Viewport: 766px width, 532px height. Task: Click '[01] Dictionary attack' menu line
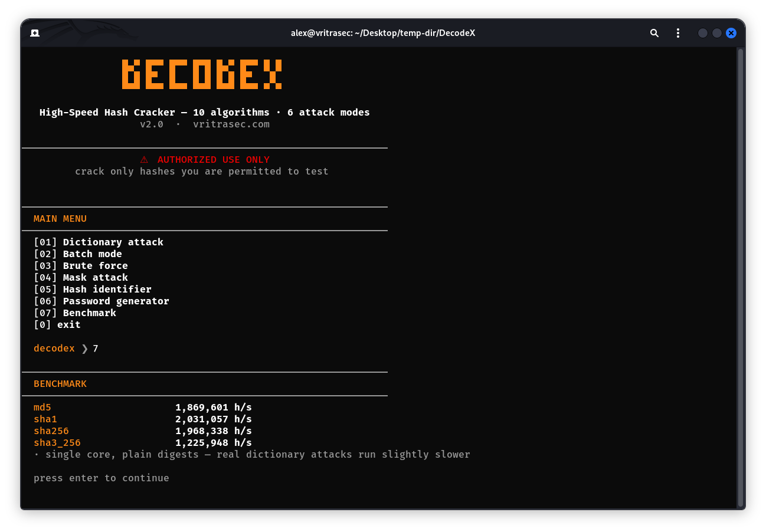pos(99,242)
